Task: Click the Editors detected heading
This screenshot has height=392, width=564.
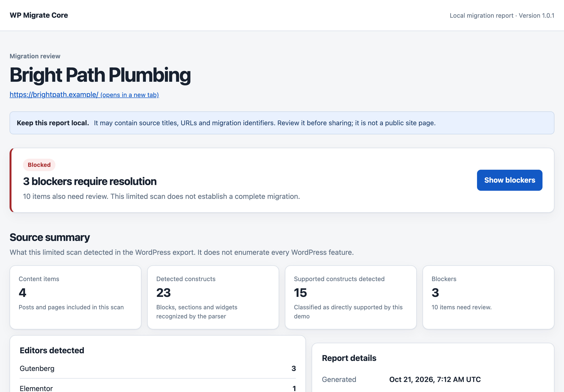Action: click(52, 350)
